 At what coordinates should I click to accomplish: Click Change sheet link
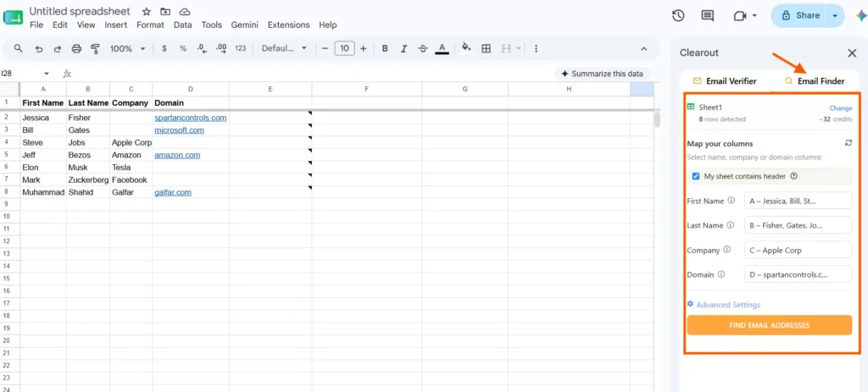click(x=840, y=108)
